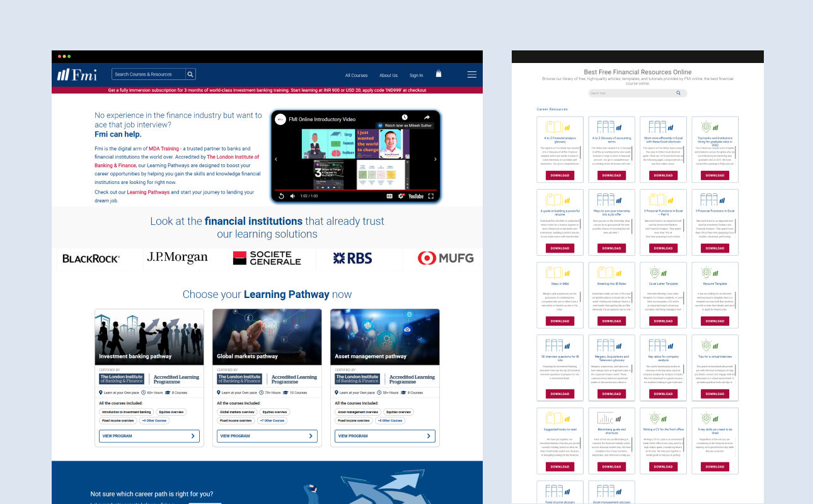813x504 pixels.
Task: Click VIEW PROGRAM for Asset management pathway
Action: (384, 435)
